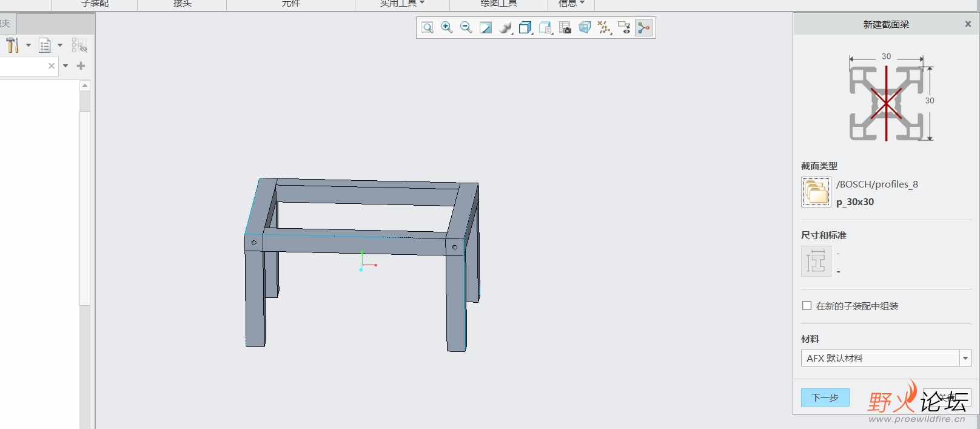
Task: Open the 绘图工具 ribbon group
Action: 498,4
